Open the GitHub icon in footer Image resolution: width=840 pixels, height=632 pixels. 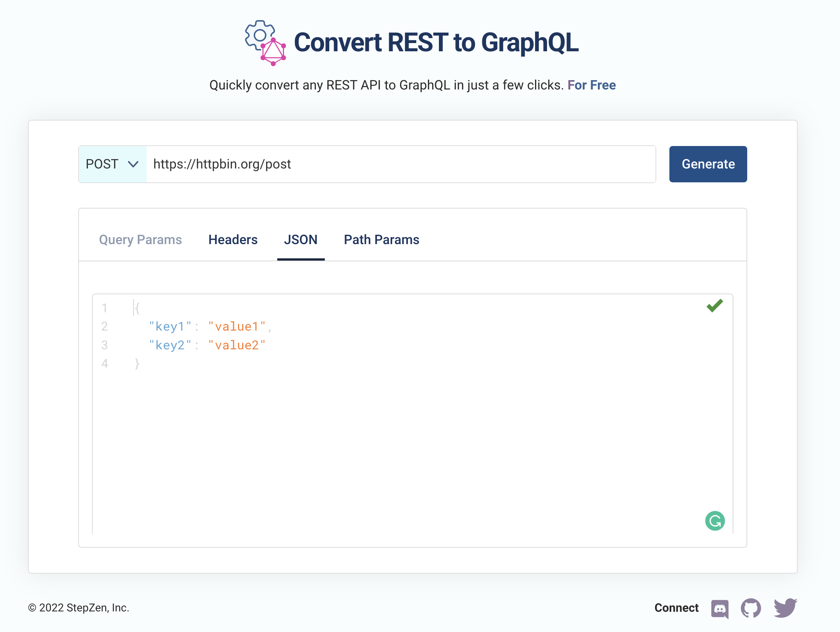[x=750, y=608]
